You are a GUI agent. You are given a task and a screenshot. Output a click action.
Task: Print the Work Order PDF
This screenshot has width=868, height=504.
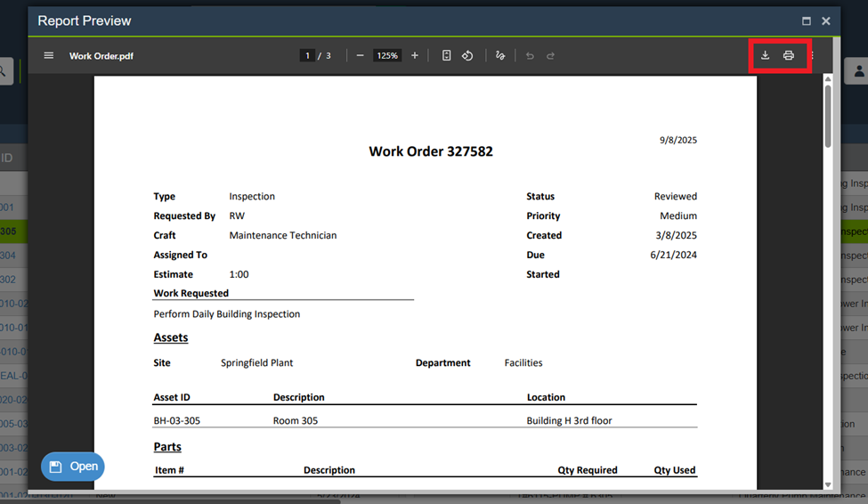click(789, 55)
